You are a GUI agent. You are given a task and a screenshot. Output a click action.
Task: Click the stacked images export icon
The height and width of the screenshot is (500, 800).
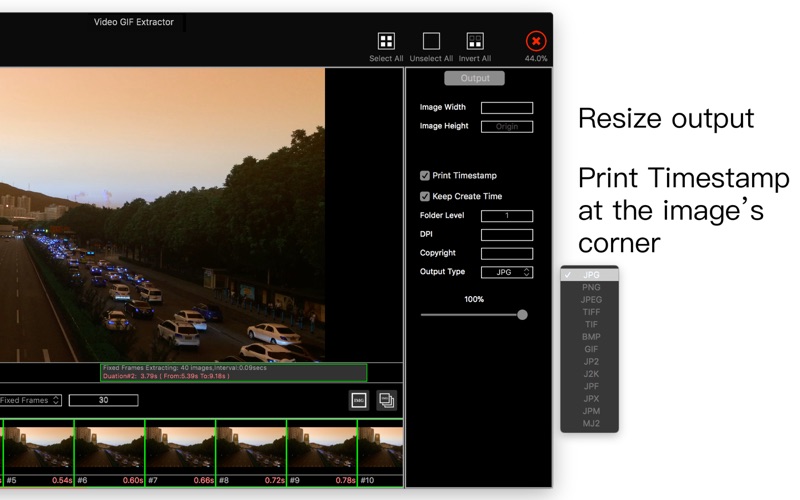coord(386,401)
